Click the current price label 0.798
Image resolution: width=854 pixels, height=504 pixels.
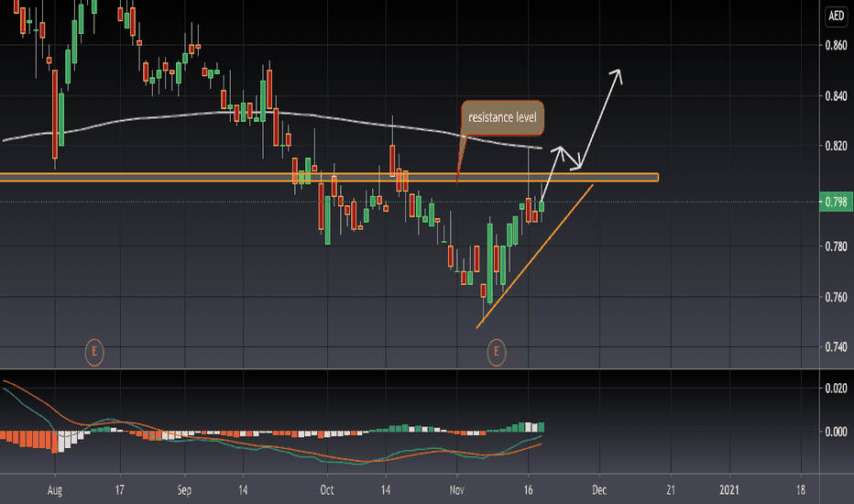[x=836, y=203]
